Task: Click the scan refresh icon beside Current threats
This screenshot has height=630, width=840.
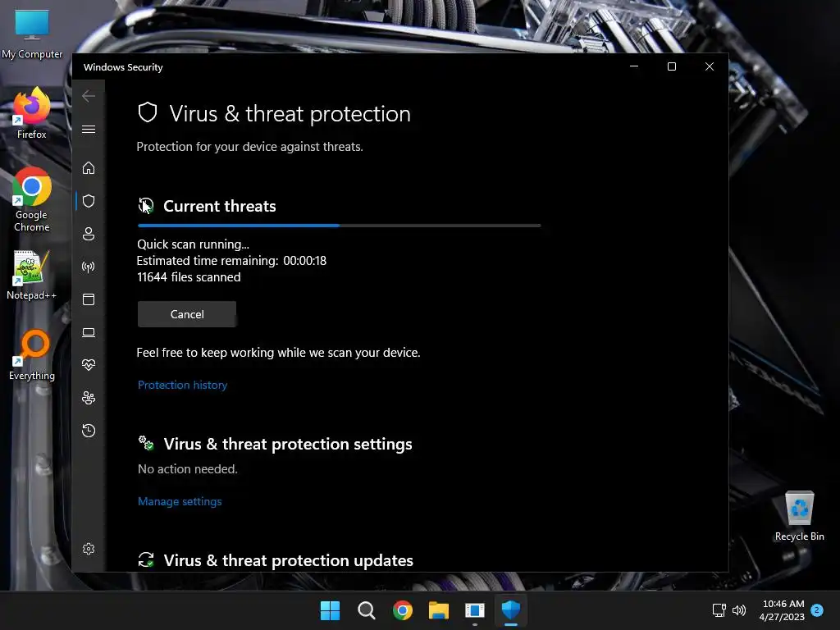Action: pyautogui.click(x=146, y=206)
